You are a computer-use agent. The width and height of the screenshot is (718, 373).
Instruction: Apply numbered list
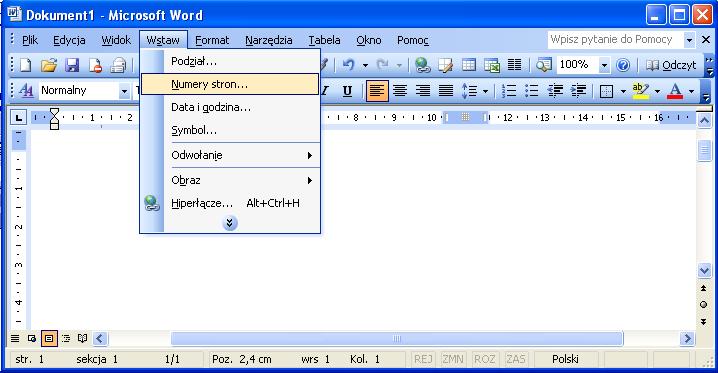tap(508, 91)
